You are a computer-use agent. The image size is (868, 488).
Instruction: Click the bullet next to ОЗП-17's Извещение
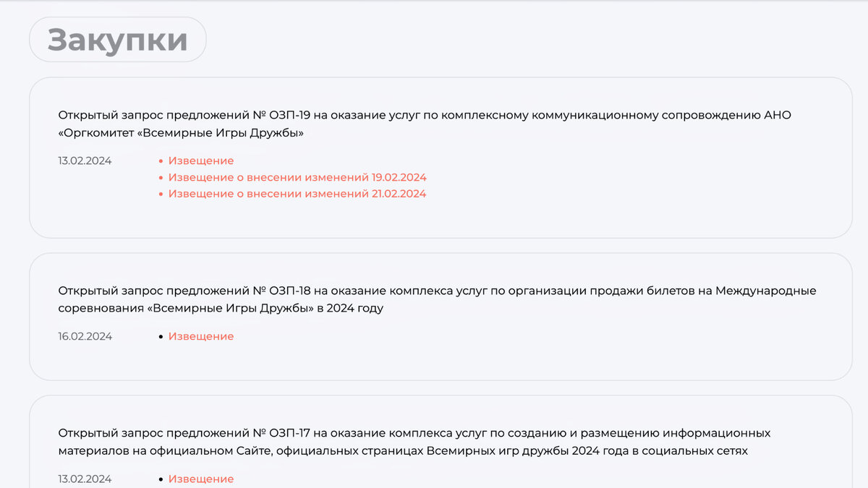pyautogui.click(x=161, y=478)
